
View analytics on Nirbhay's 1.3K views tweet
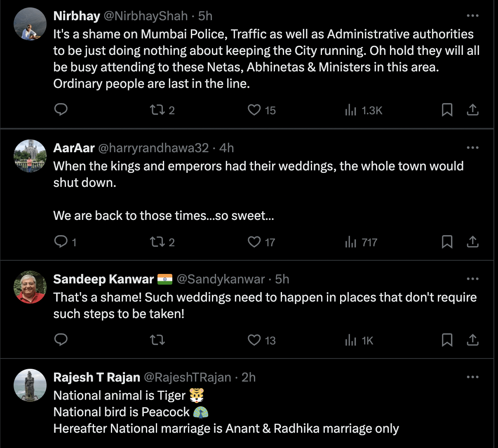[351, 110]
